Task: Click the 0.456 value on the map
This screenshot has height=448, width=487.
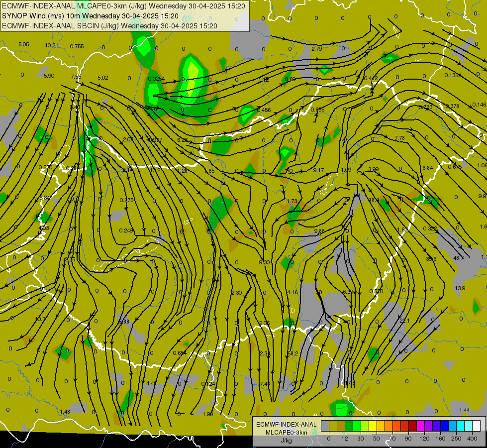Action: coord(264,110)
